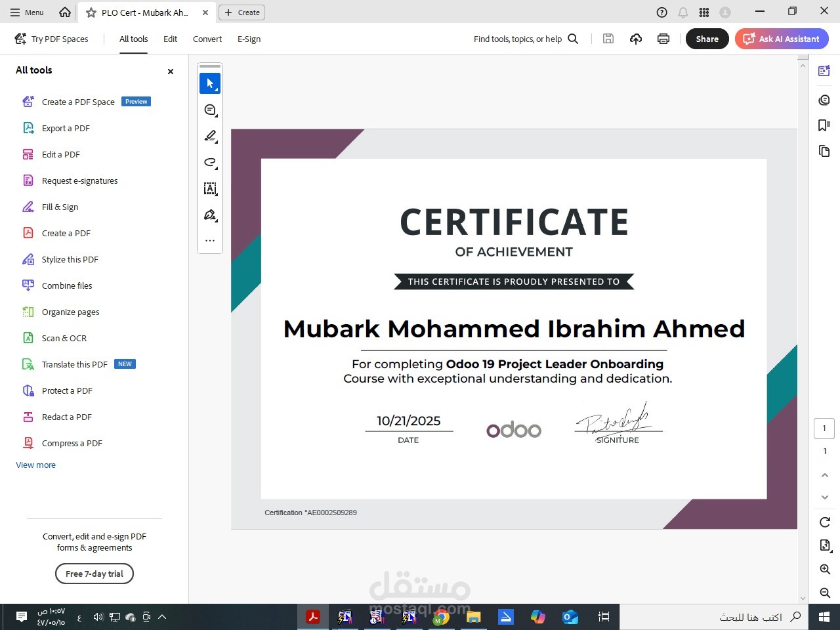Open the Menu hamburger button
The height and width of the screenshot is (630, 840).
point(27,12)
